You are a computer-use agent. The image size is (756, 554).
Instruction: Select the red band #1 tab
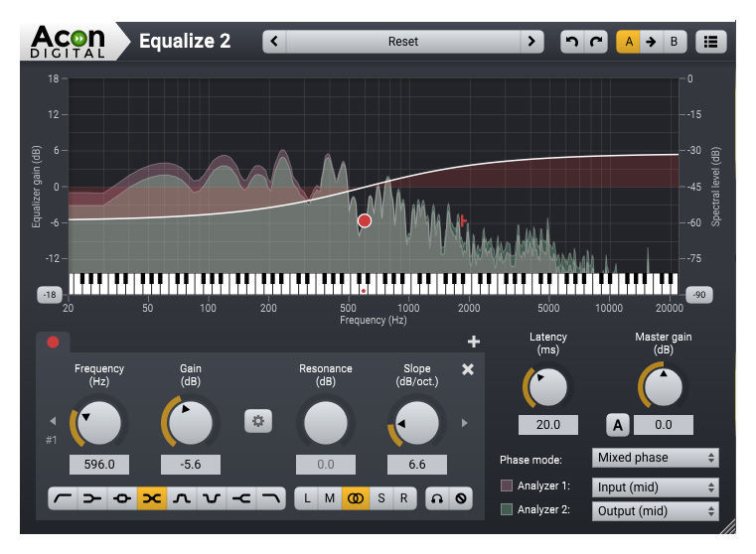pyautogui.click(x=53, y=343)
